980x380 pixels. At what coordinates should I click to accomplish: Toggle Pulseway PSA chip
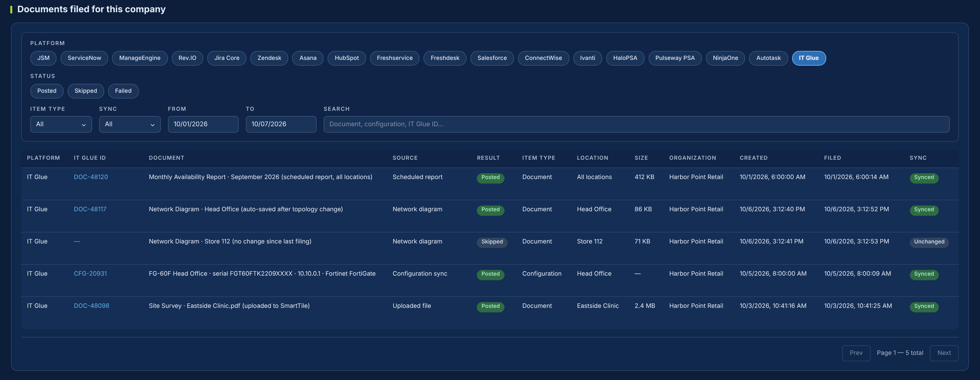(675, 58)
